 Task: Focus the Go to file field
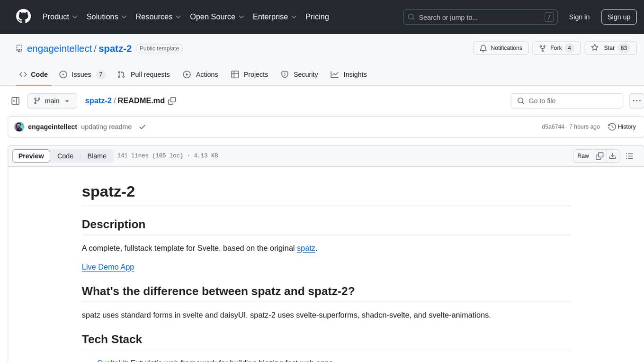tap(567, 101)
